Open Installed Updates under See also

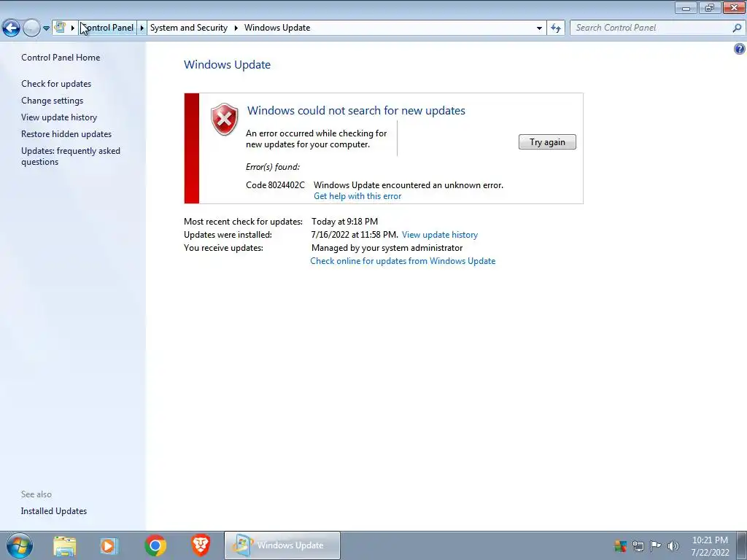tap(54, 511)
